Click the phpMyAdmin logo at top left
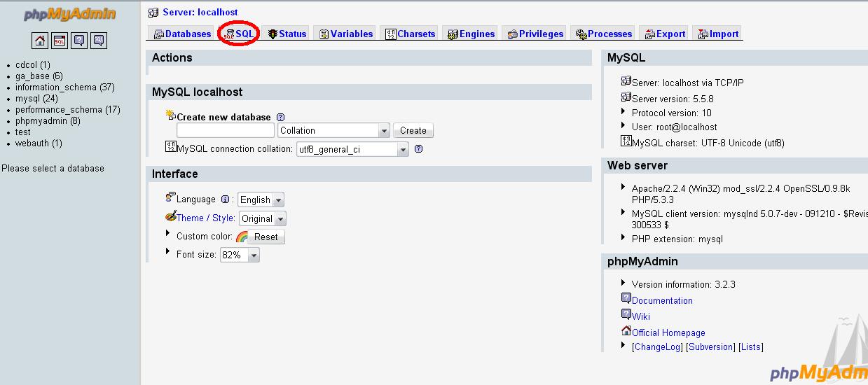The height and width of the screenshot is (385, 868). pos(69,14)
